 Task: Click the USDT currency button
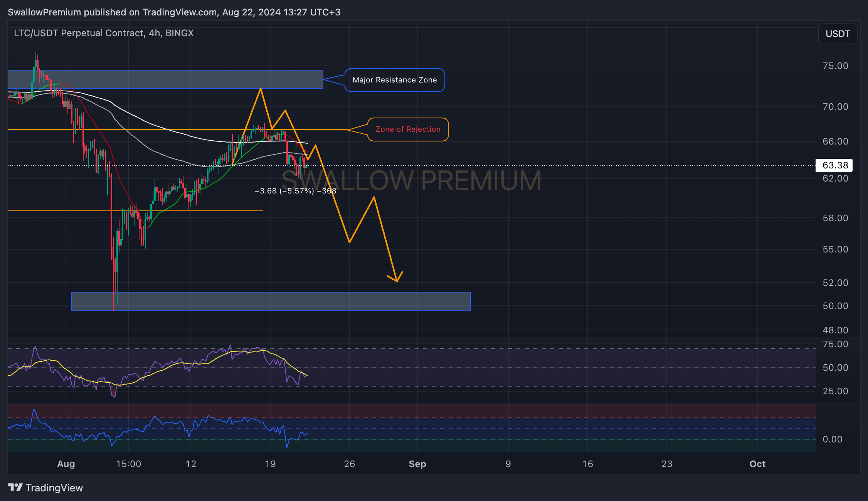pyautogui.click(x=838, y=34)
